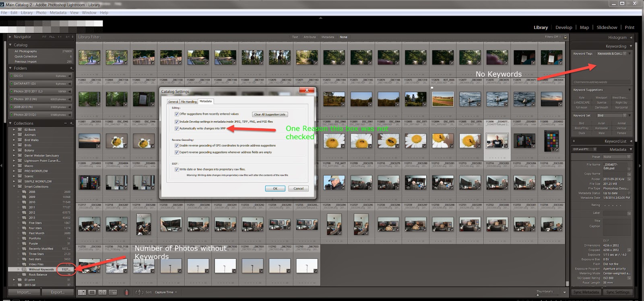Viewport: 644px width, 301px height.
Task: Open the Keyword Tags mode dropdown
Action: coord(611,54)
